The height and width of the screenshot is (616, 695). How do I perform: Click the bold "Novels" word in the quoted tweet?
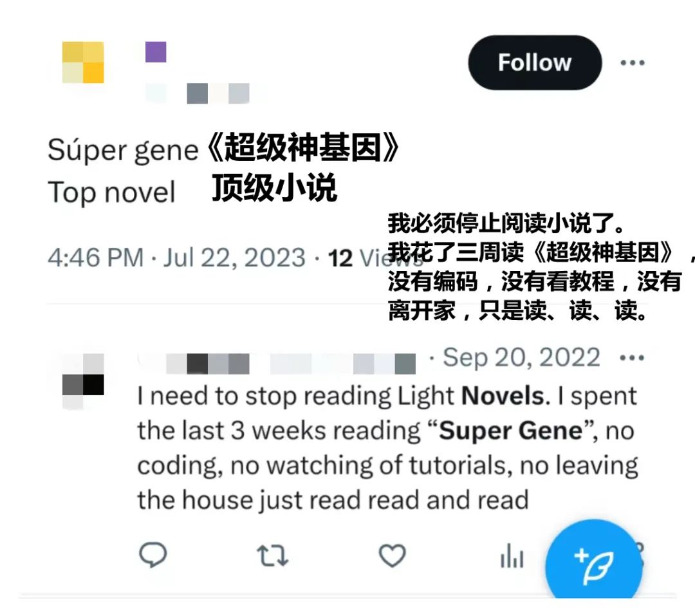point(503,396)
